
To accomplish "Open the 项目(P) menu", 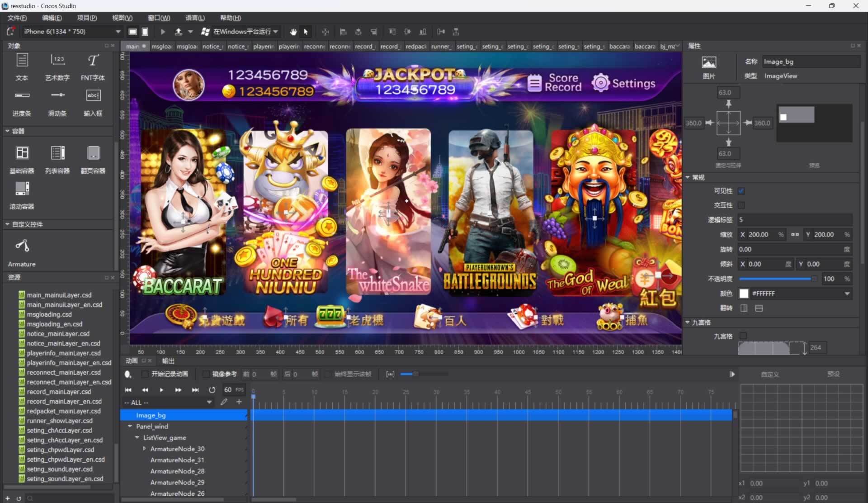I will [87, 18].
